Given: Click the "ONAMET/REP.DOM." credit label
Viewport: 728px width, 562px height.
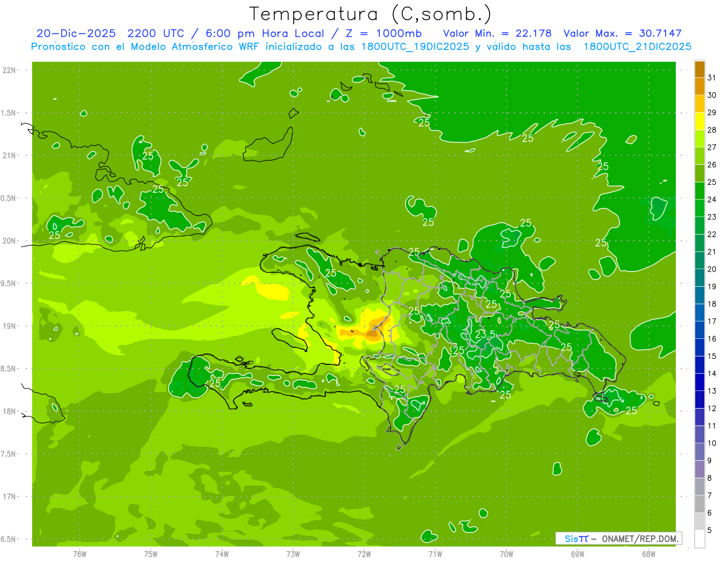Looking at the screenshot, I should click(x=641, y=538).
